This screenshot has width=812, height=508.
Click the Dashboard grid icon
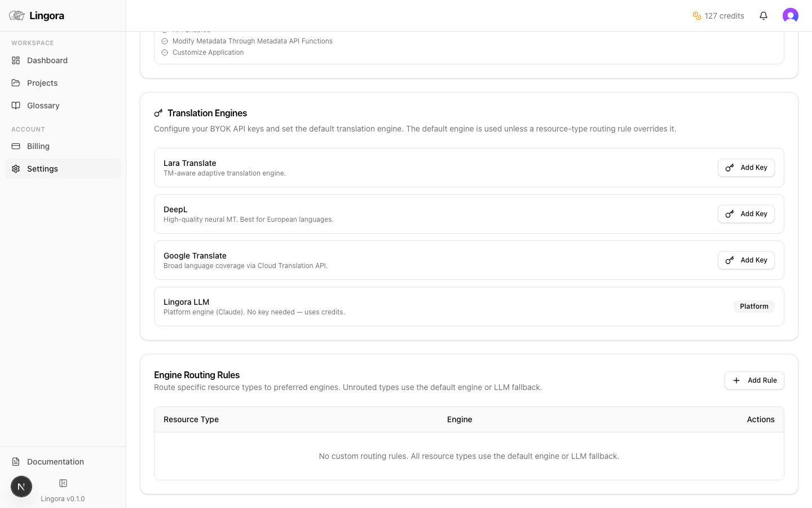[x=16, y=60]
